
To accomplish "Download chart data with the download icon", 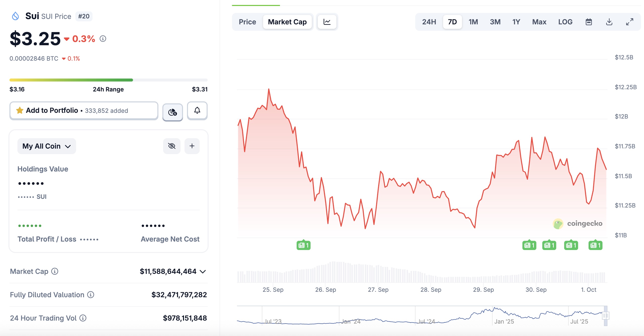I will tap(609, 22).
